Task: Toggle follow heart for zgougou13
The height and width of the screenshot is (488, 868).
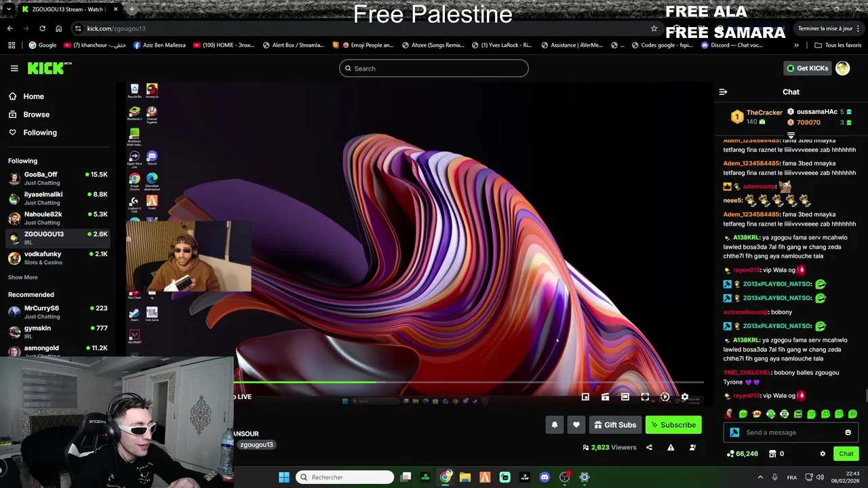Action: pos(576,425)
